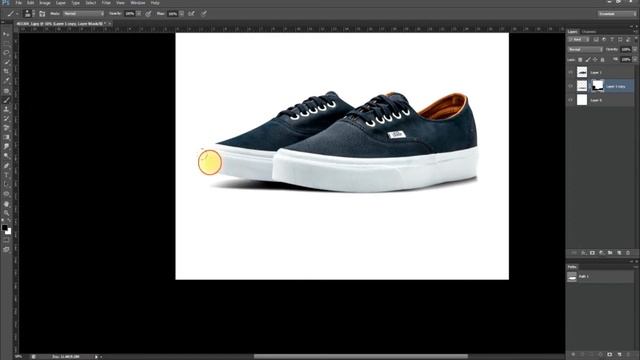The height and width of the screenshot is (360, 640).
Task: Open layer Fill dropdown arrow
Action: pyautogui.click(x=635, y=60)
